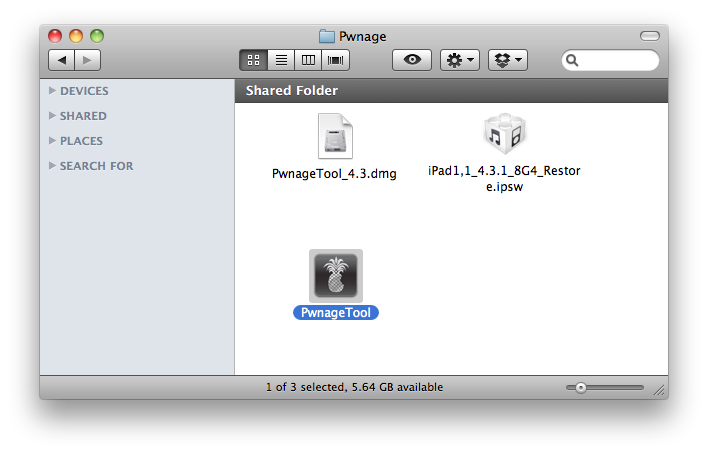Click the Quick Look eye button
Image resolution: width=708 pixels, height=454 pixels.
(411, 60)
